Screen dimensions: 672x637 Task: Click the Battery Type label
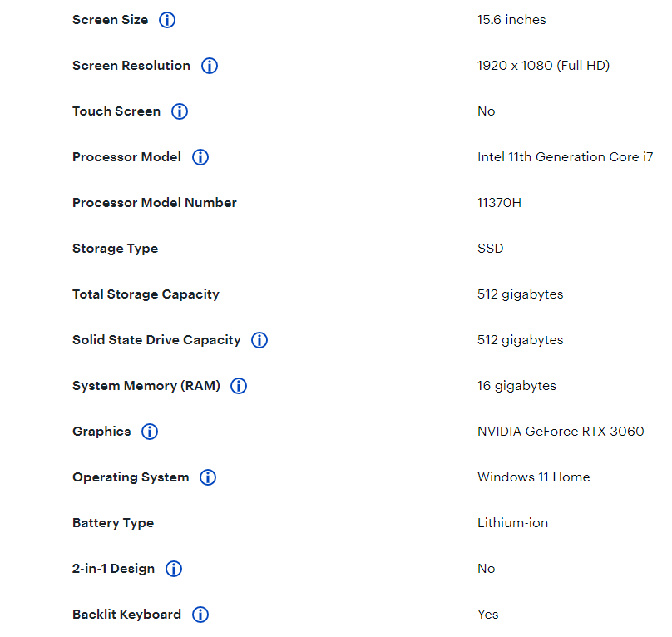113,523
